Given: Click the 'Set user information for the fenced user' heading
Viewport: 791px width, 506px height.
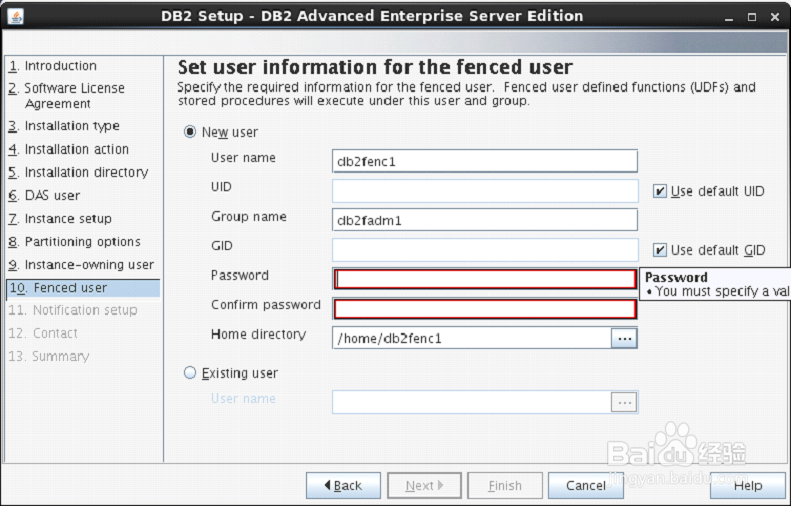Looking at the screenshot, I should (x=375, y=67).
